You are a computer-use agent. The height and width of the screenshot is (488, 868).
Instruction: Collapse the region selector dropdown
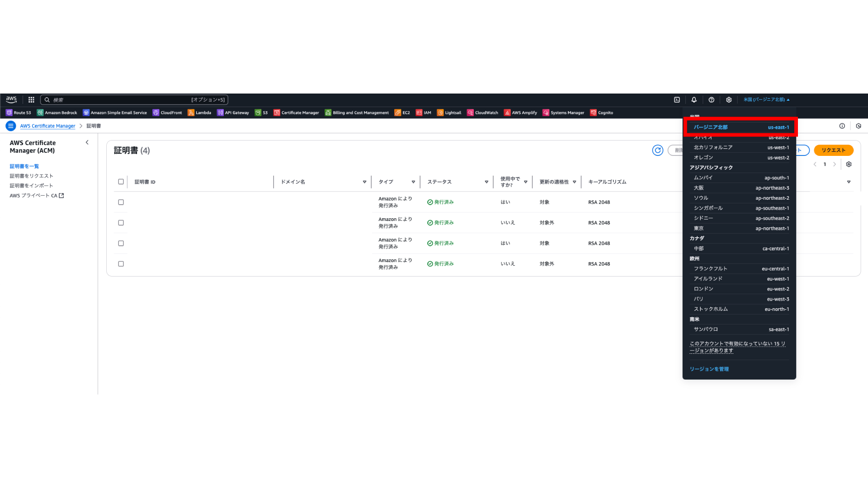pyautogui.click(x=766, y=100)
